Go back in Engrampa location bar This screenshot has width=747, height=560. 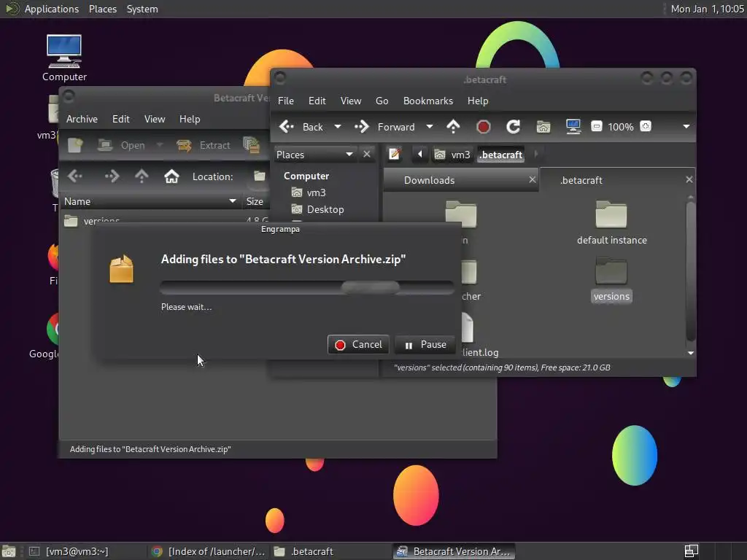tap(75, 176)
